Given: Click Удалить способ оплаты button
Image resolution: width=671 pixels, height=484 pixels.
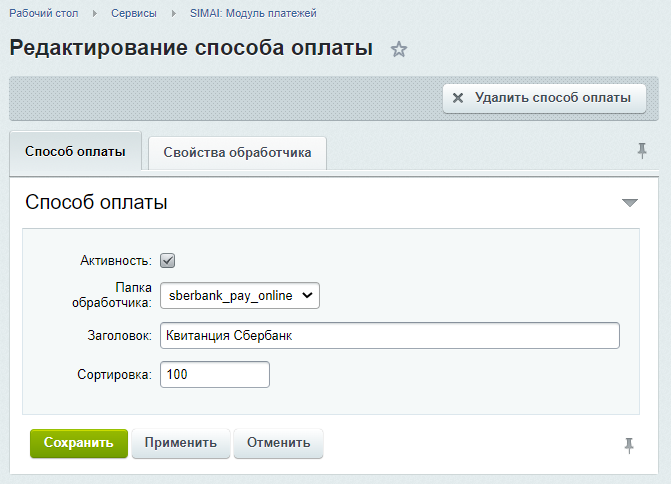Looking at the screenshot, I should click(x=544, y=98).
